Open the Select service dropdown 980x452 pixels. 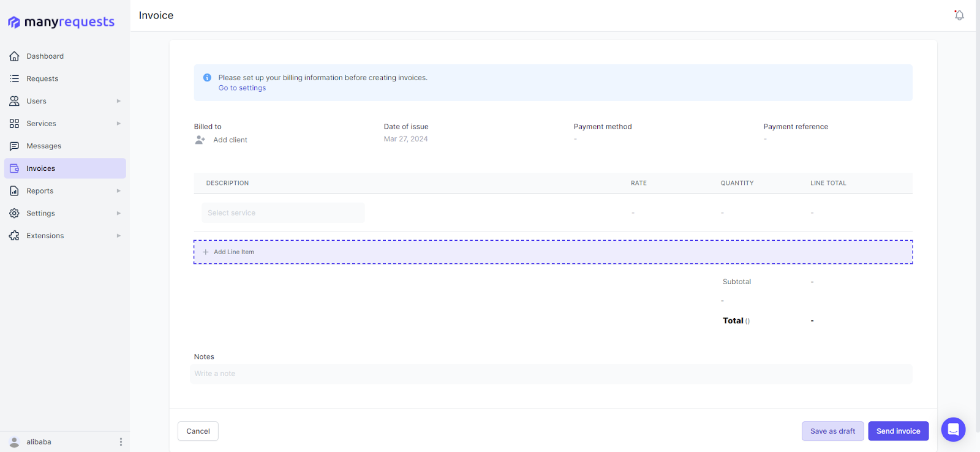point(283,213)
